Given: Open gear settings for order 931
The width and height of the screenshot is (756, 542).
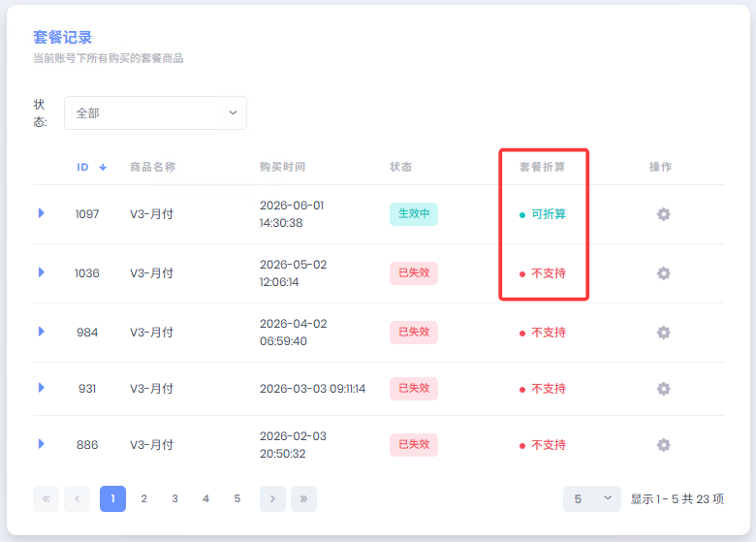Looking at the screenshot, I should click(x=663, y=389).
